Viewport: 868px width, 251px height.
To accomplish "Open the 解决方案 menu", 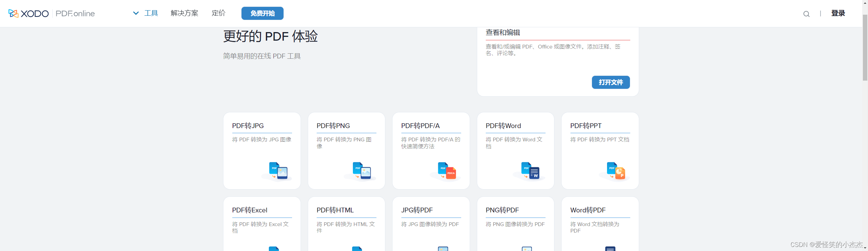I will click(184, 13).
